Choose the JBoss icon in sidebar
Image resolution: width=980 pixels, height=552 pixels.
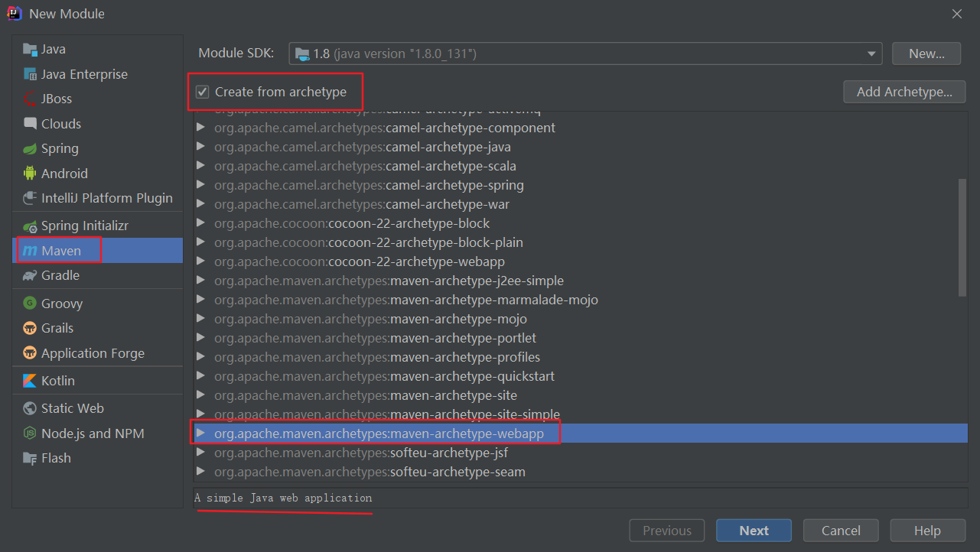30,99
